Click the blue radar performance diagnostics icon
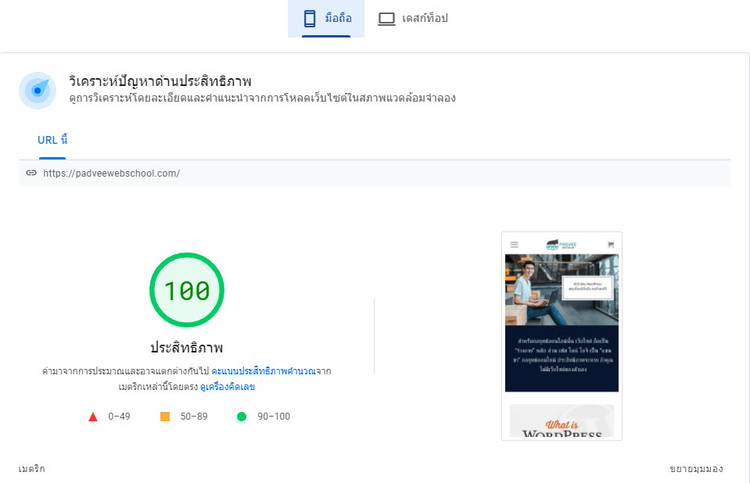The height and width of the screenshot is (483, 750). tap(37, 90)
